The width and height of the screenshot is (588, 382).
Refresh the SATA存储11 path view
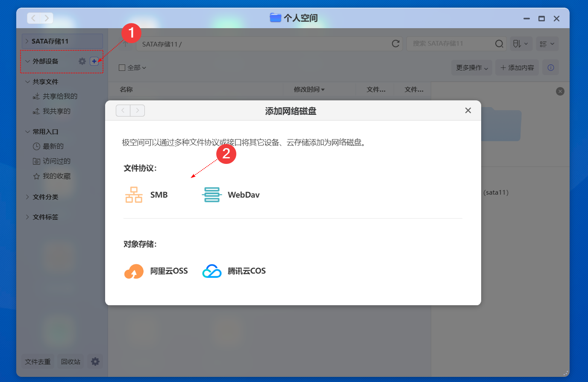395,43
